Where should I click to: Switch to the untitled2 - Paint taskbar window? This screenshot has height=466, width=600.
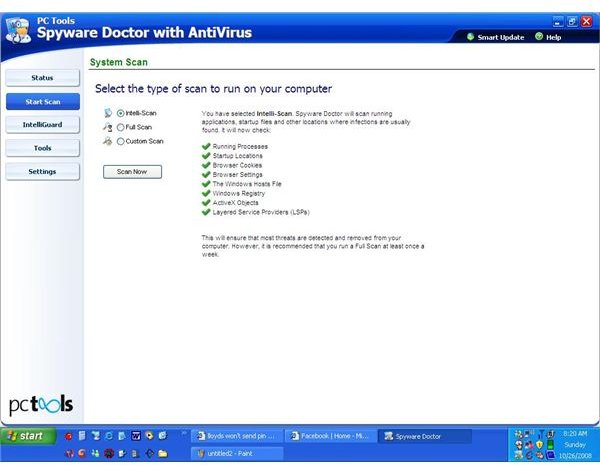tap(237, 453)
